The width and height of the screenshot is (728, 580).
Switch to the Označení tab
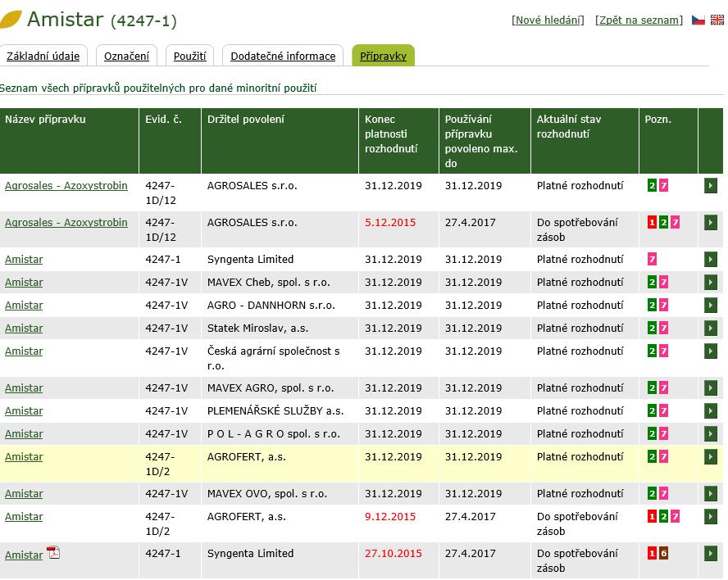point(126,57)
